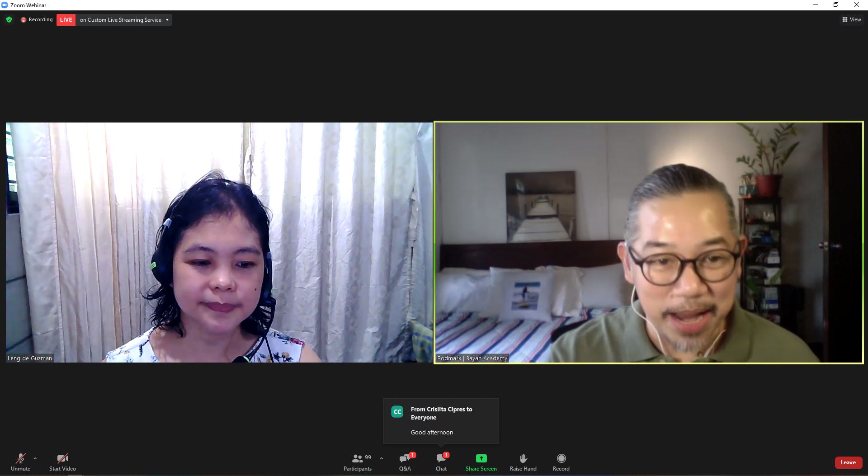Click the Recording indicator
The width and height of the screenshot is (868, 476).
pos(37,20)
